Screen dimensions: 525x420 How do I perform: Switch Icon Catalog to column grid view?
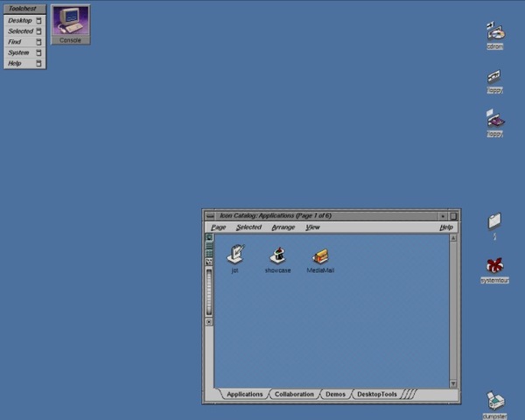coord(209,254)
